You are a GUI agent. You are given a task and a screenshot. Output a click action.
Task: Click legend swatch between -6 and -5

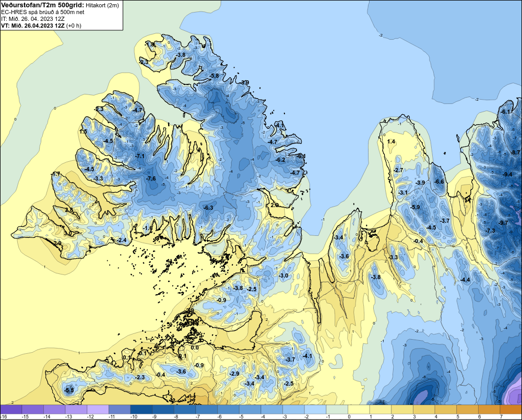coord(229,410)
